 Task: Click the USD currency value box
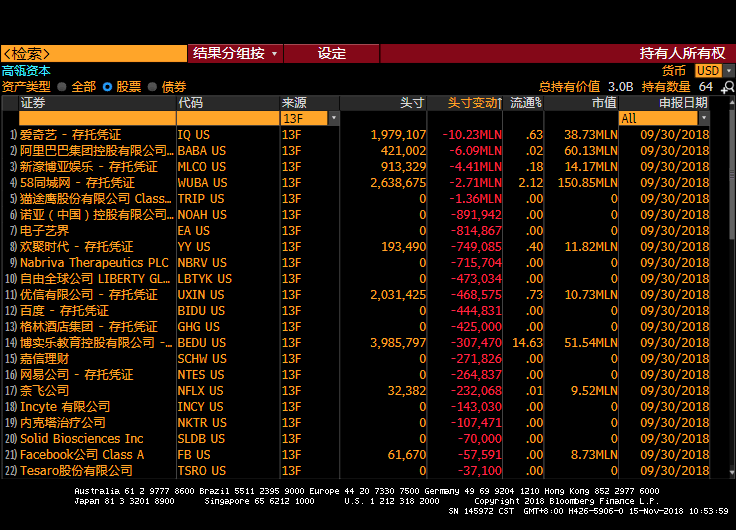click(708, 71)
